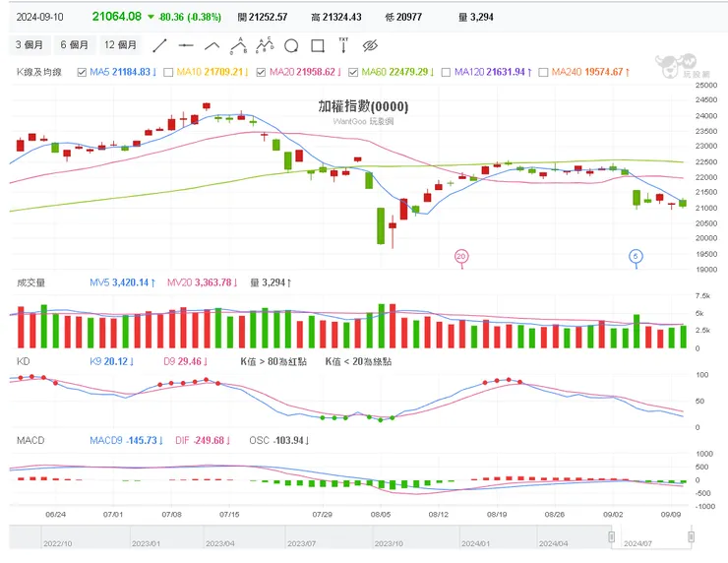Uncheck the MA60 moving average checkbox
The height and width of the screenshot is (563, 728).
[353, 72]
